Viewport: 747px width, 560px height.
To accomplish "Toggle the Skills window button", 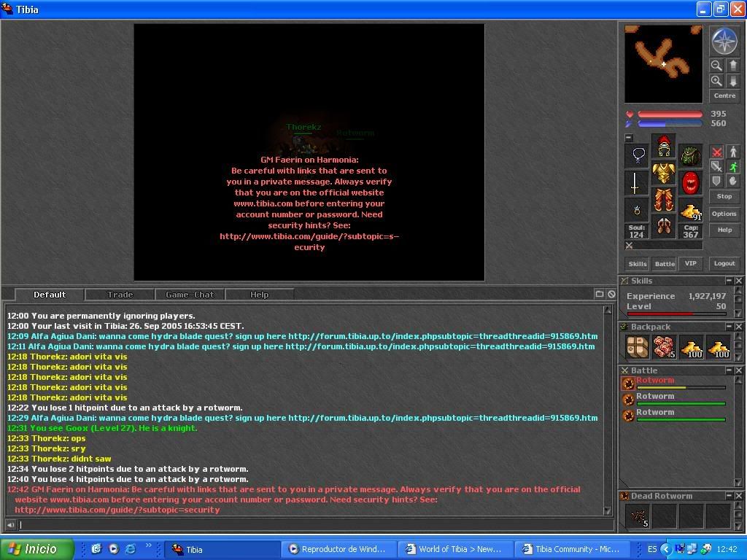I will click(x=638, y=264).
